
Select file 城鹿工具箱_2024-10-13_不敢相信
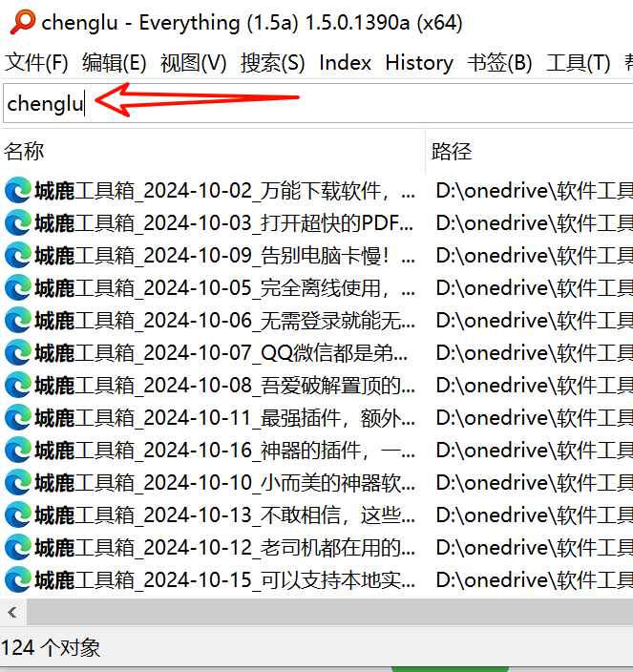(225, 516)
